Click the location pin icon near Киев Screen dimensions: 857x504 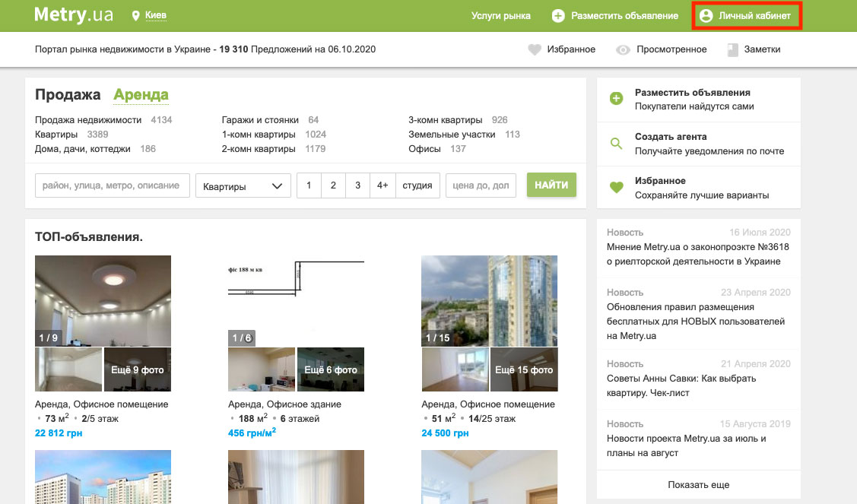(136, 16)
